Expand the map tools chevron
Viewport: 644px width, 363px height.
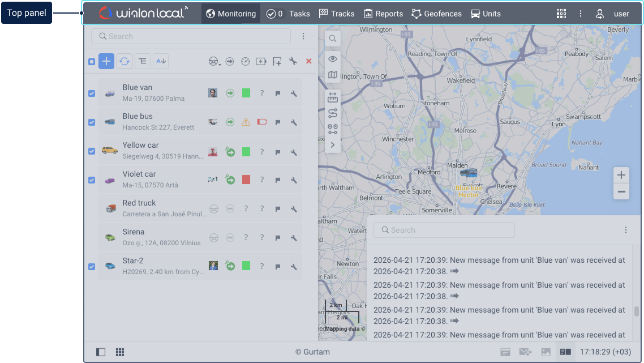333,145
